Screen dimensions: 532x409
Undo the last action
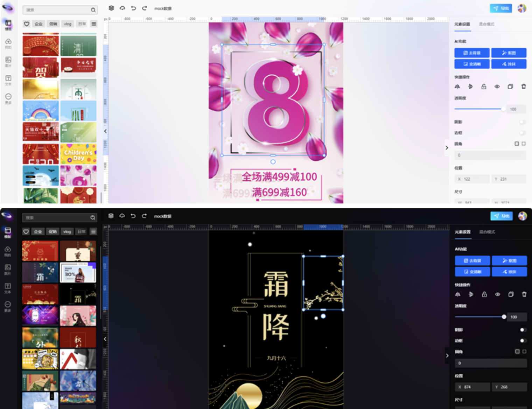coord(133,8)
